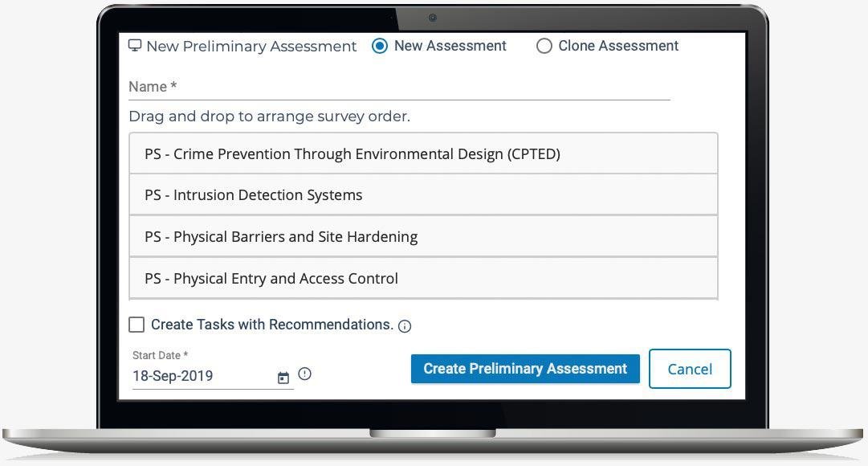868x466 pixels.
Task: Enable the Create Tasks with Recommendations checkbox
Action: [x=137, y=325]
